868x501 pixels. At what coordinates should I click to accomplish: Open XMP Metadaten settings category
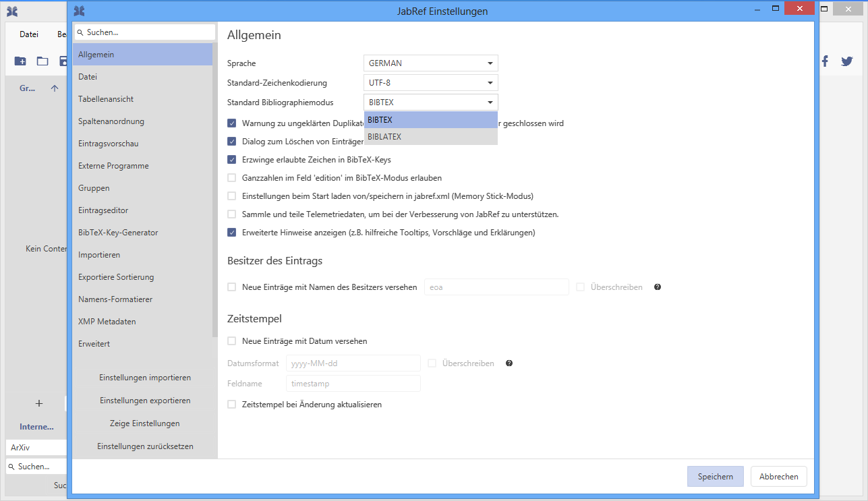click(143, 322)
